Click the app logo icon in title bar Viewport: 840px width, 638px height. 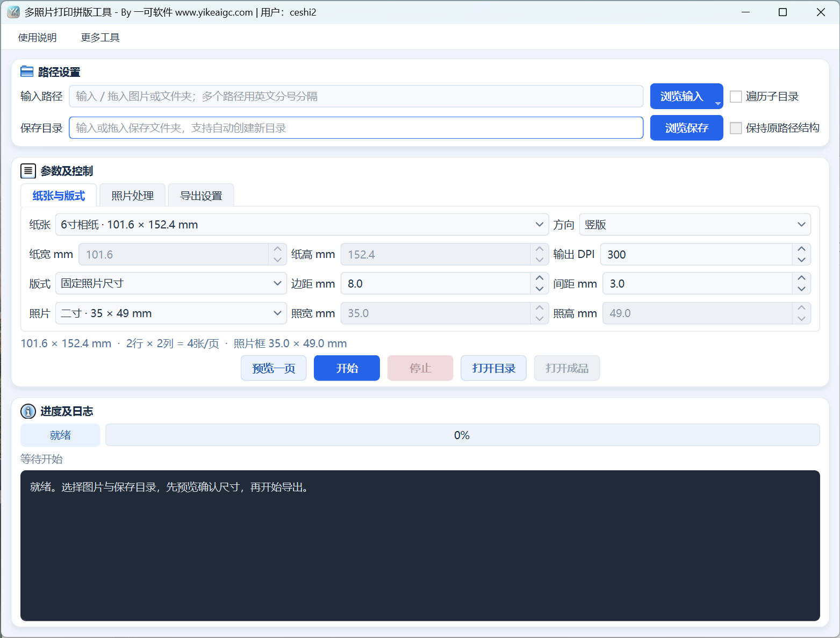pos(13,12)
